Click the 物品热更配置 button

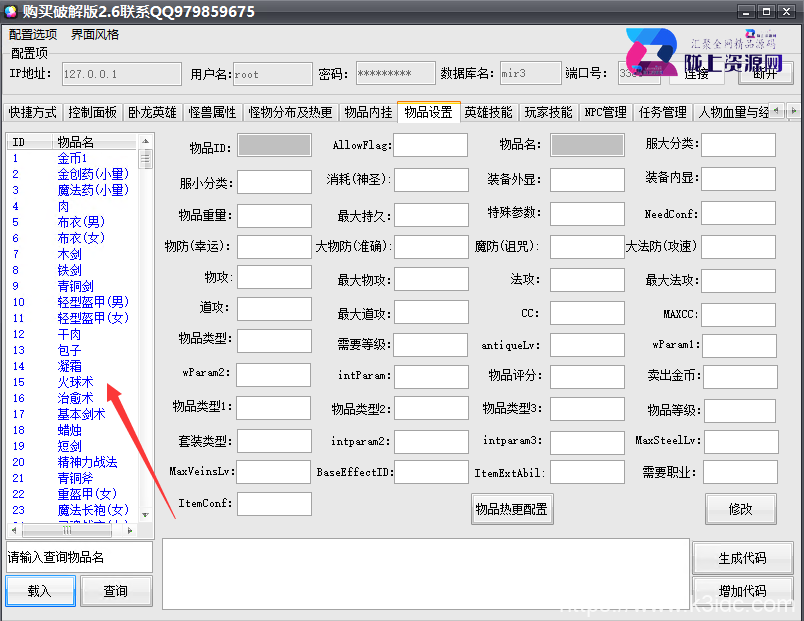512,509
